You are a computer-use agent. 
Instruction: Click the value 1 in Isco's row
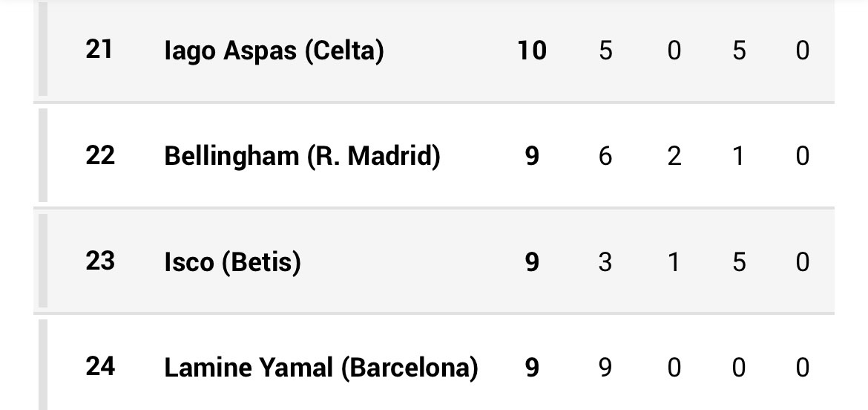coord(674,262)
